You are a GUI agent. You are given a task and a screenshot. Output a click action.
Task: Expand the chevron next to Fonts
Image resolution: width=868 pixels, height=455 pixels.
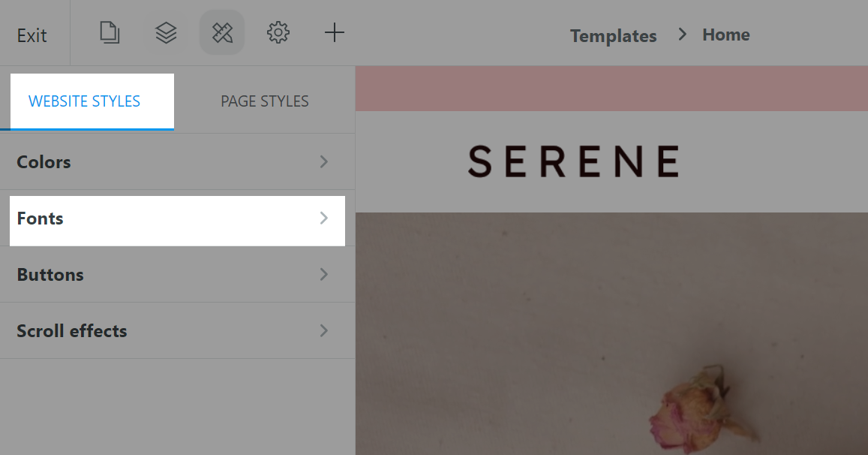(324, 218)
